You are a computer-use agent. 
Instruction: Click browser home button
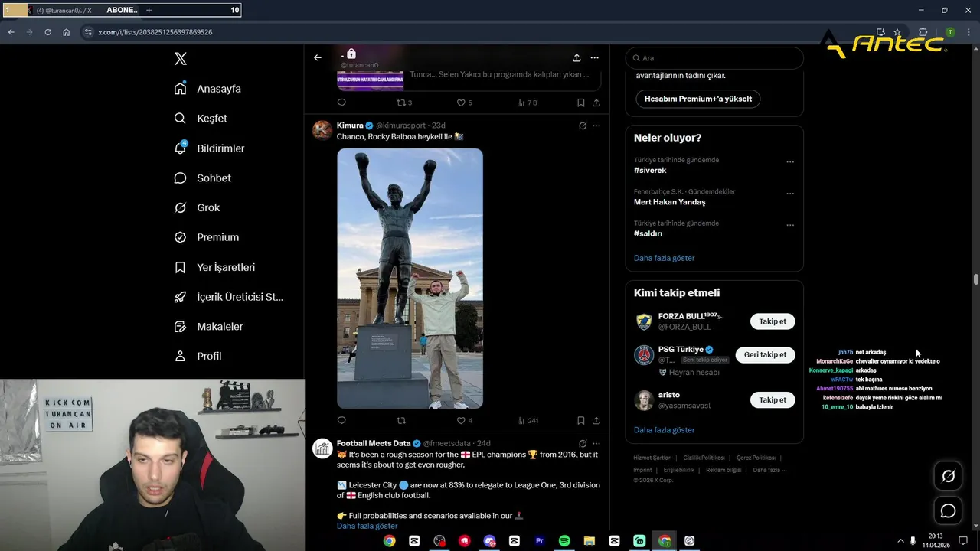(x=67, y=32)
